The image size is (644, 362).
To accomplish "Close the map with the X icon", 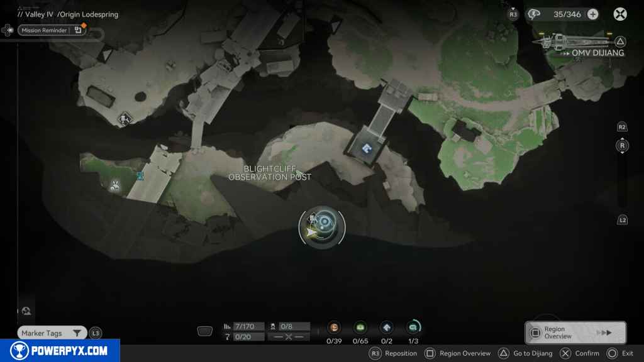I will click(x=620, y=14).
